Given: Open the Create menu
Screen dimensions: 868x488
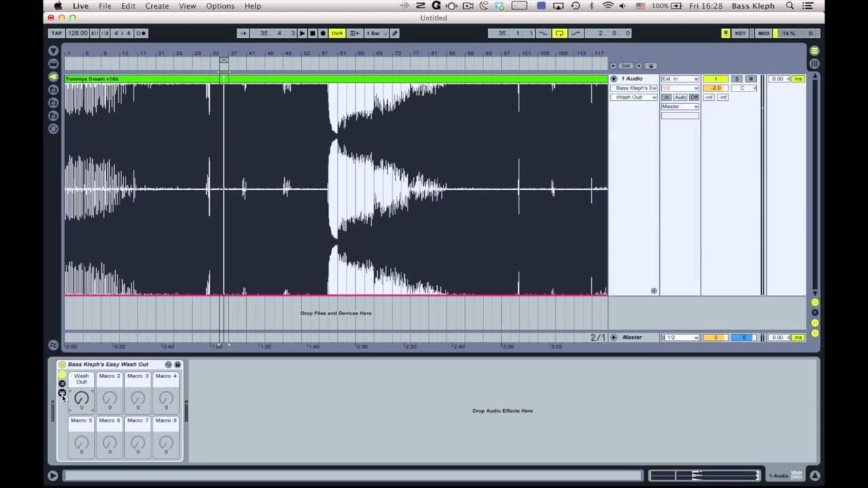Looking at the screenshot, I should 157,6.
